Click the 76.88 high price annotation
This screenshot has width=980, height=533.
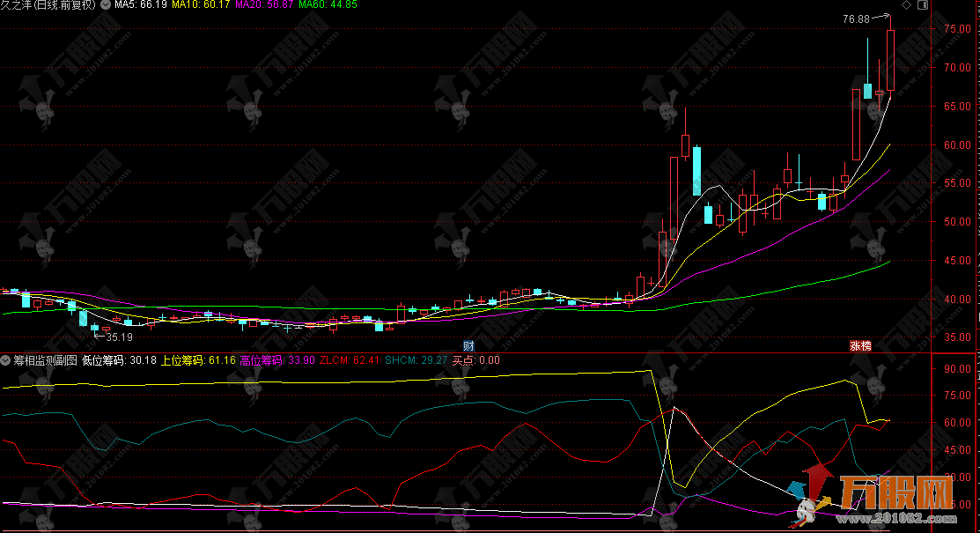pos(856,19)
